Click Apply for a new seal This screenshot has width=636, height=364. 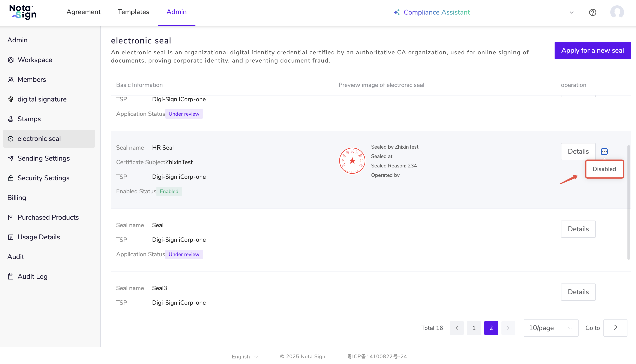(x=592, y=51)
